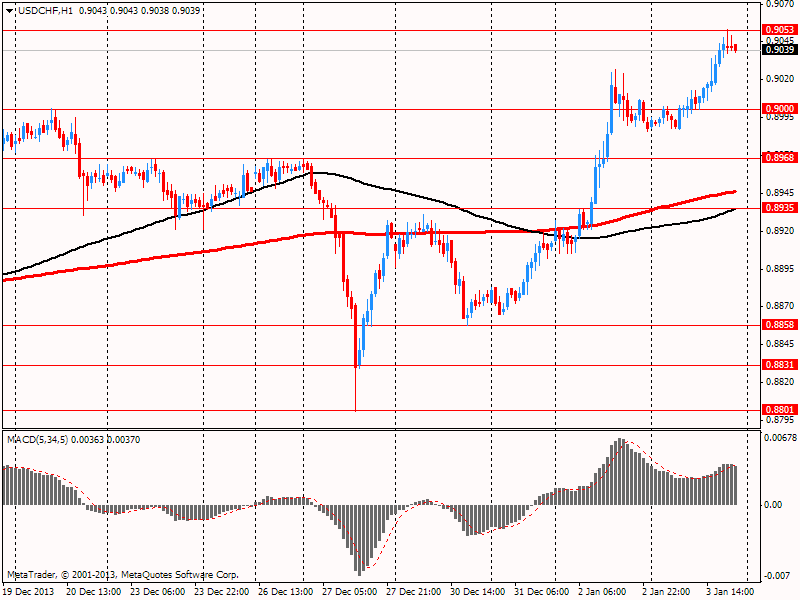Select the 0.8858 support level price label
This screenshot has height=600, width=800.
point(780,324)
